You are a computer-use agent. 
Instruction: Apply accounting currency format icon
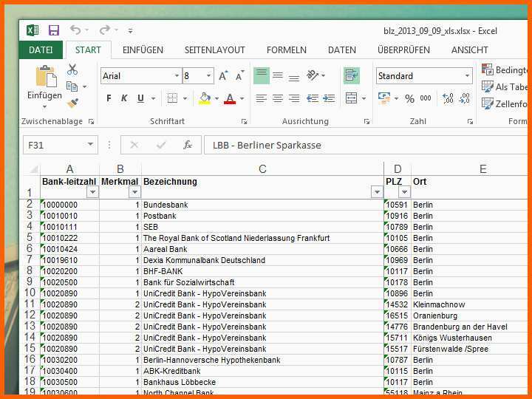(384, 98)
